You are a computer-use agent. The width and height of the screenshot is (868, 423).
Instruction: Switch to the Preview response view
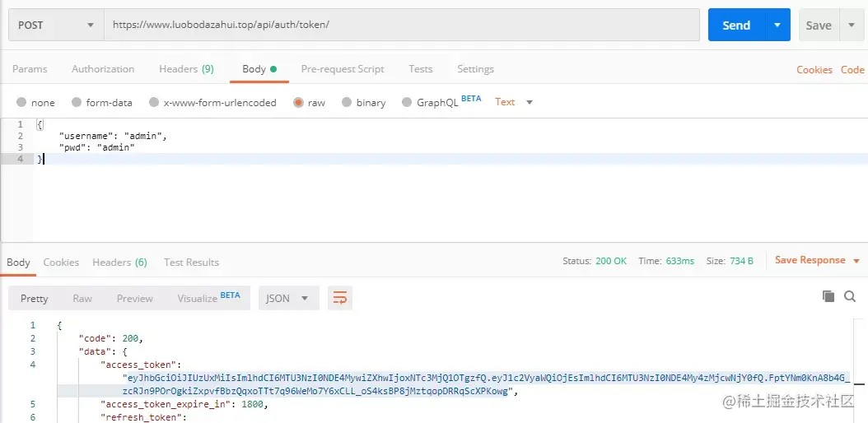coord(134,298)
